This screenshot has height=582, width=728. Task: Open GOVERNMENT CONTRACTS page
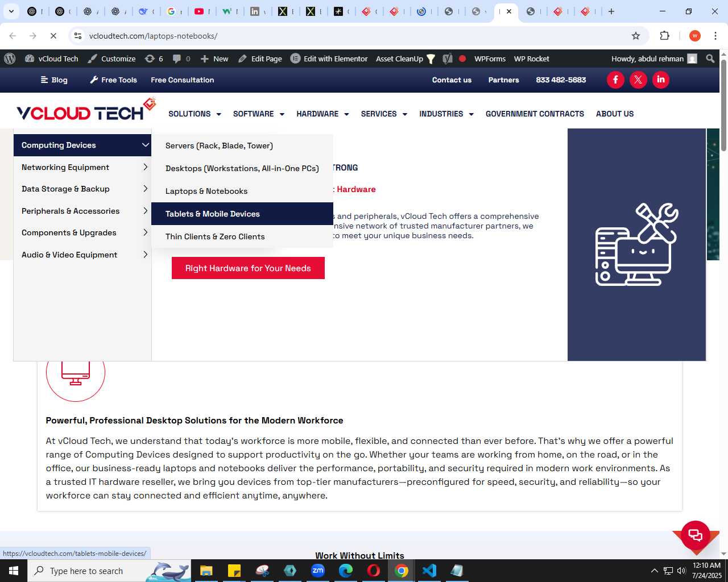click(x=535, y=114)
